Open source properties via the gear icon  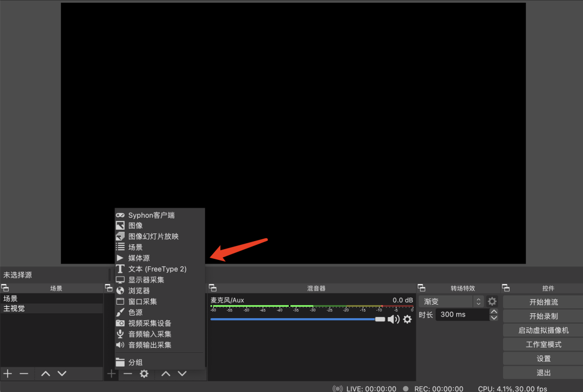tap(144, 373)
